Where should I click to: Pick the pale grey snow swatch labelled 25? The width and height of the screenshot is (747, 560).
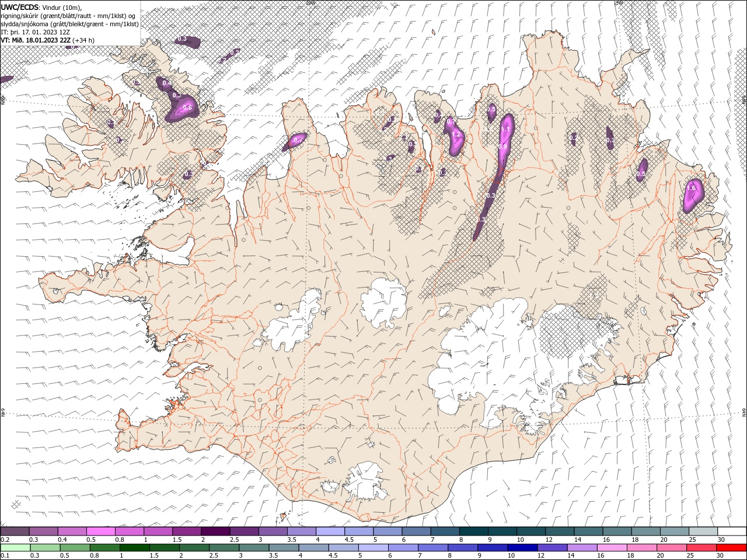(x=703, y=531)
